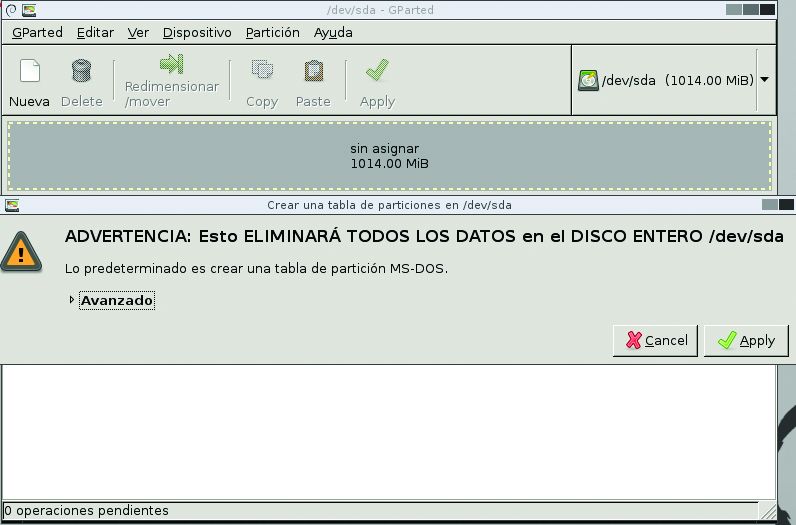Close the partition table dialog window
The height and width of the screenshot is (525, 796).
pyautogui.click(x=786, y=205)
